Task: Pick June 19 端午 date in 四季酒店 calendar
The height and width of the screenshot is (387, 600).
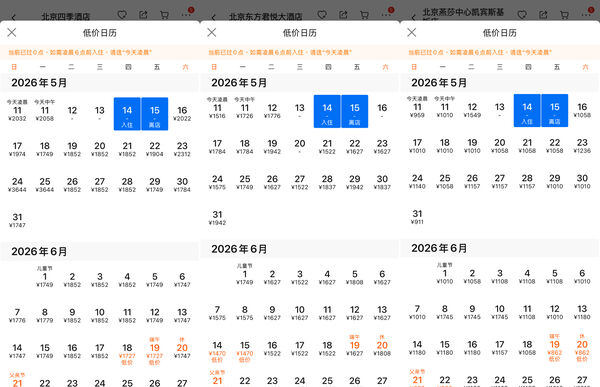Action: (x=155, y=351)
